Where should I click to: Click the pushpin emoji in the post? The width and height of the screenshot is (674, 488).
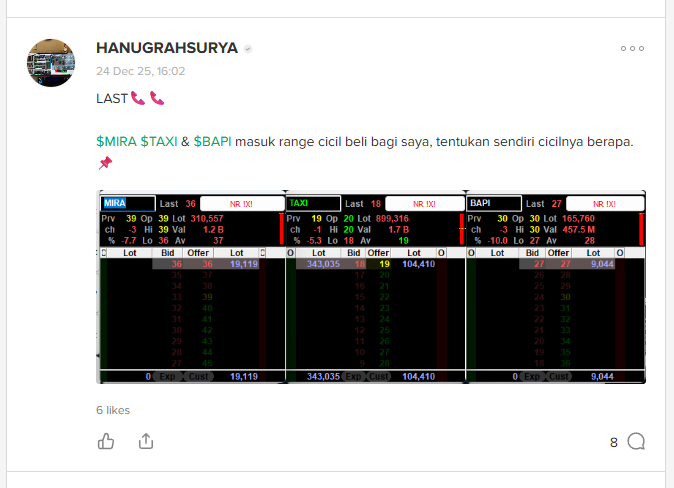point(105,163)
